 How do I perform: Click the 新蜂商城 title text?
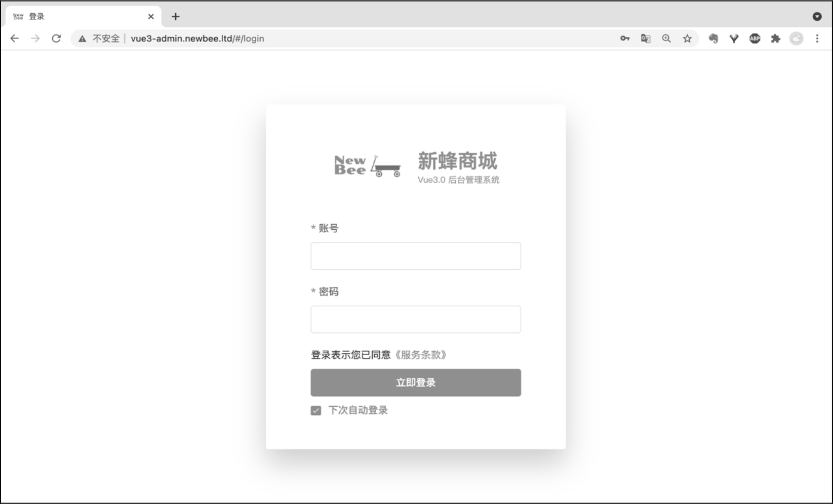(x=457, y=161)
